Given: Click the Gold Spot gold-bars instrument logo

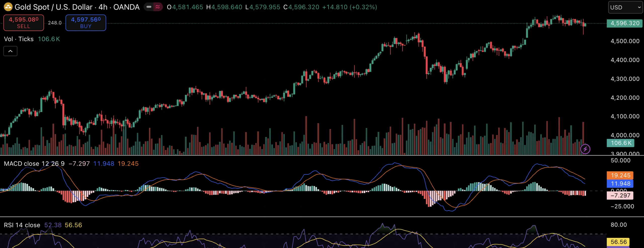Looking at the screenshot, I should point(8,7).
